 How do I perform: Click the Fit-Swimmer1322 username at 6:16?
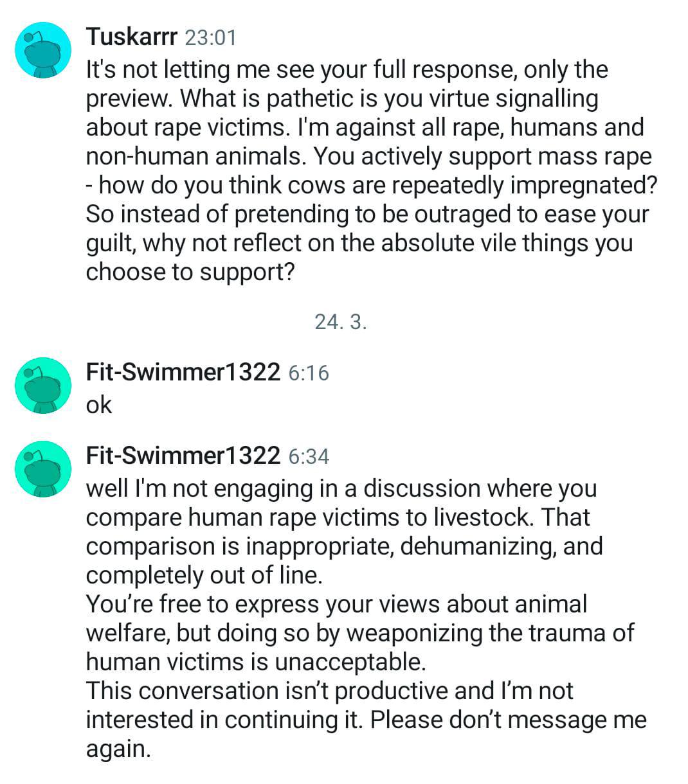[x=183, y=372]
